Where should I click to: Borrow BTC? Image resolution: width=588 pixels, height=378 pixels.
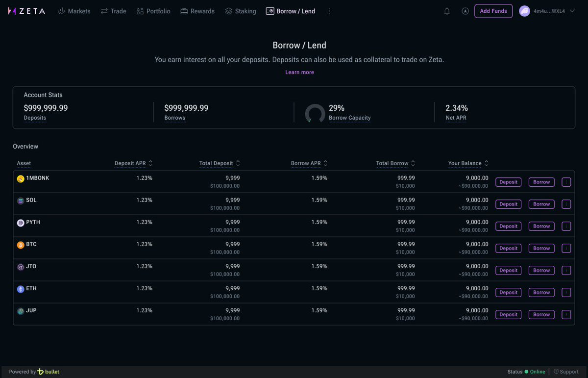click(541, 248)
